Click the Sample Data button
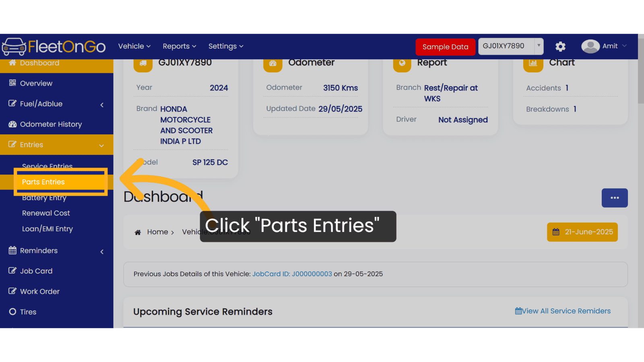 pos(445,47)
